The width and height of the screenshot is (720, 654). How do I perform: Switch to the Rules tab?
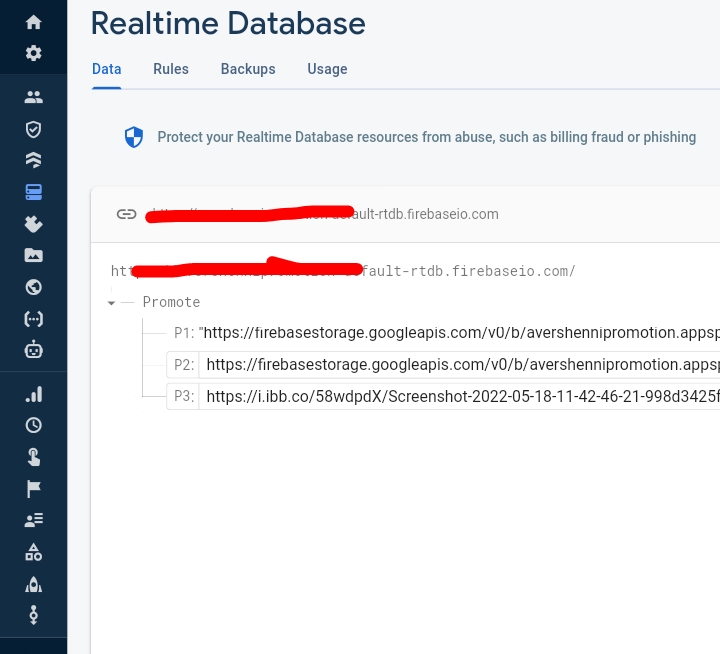tap(171, 69)
